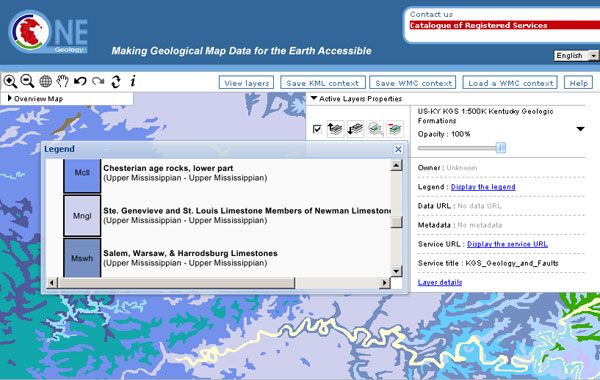Viewport: 600px width, 380px height.
Task: Zoom to the layer extent
Action: (375, 129)
